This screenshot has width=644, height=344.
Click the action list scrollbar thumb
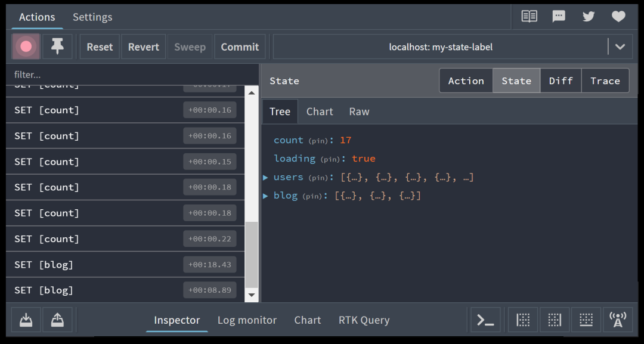pyautogui.click(x=252, y=255)
